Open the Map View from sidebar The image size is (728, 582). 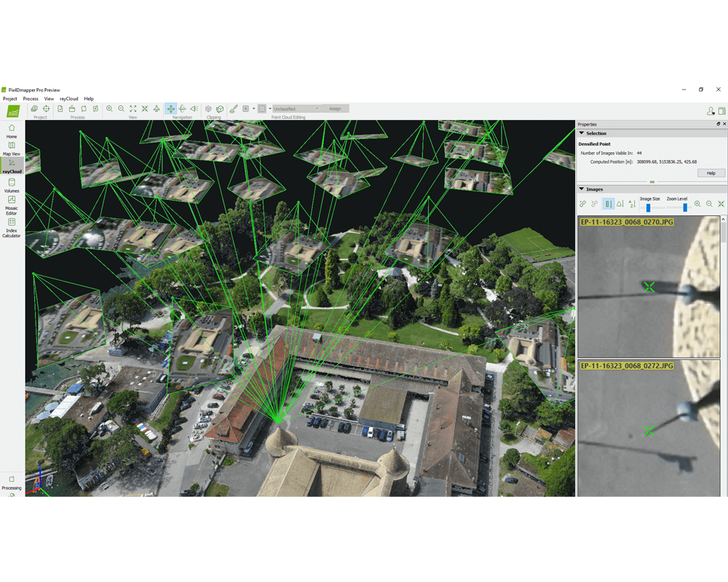point(12,148)
